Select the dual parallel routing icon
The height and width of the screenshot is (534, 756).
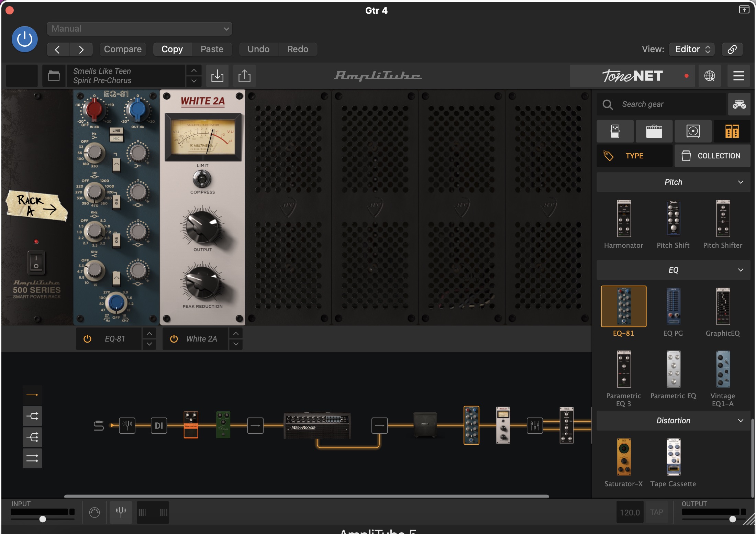coord(32,458)
